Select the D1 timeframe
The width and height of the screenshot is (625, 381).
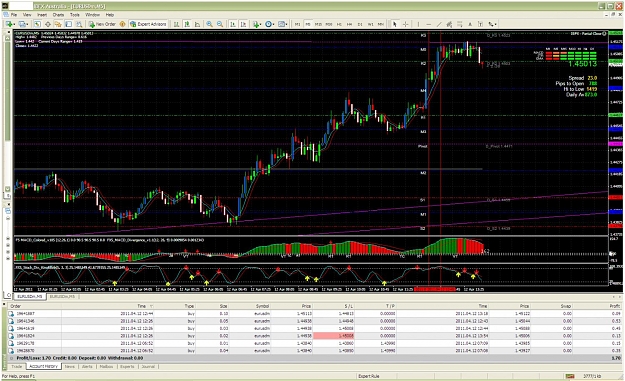(360, 24)
